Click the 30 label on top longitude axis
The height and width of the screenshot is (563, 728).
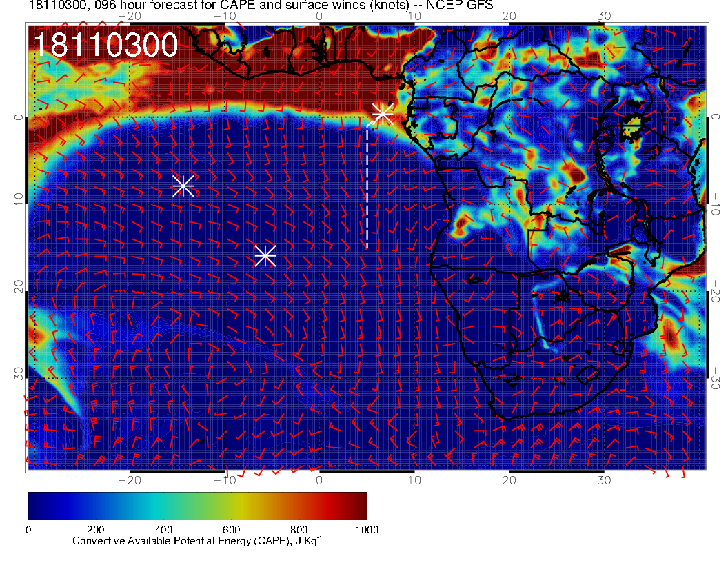point(604,16)
